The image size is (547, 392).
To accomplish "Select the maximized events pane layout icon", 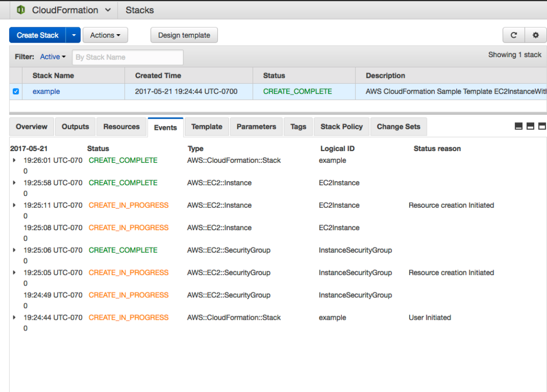I will tap(542, 126).
